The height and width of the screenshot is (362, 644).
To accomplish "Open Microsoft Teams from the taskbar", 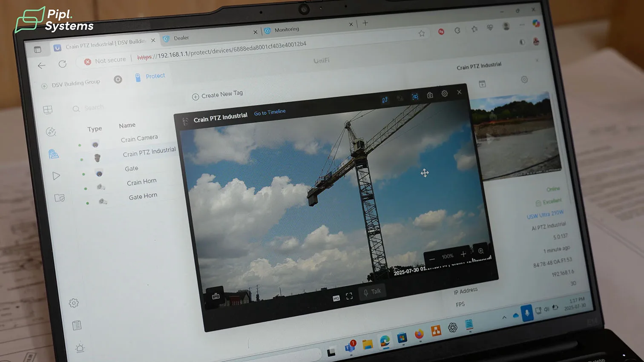I will point(350,347).
